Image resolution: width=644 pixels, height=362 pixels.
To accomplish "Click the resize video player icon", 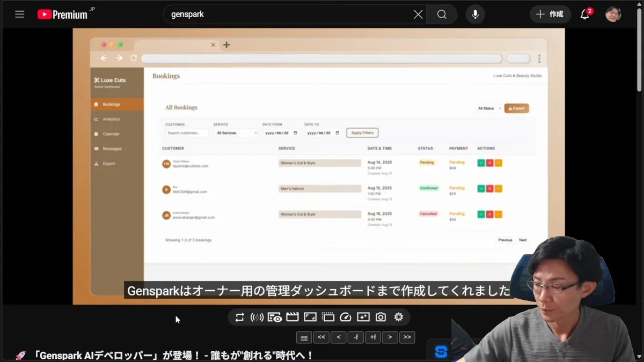I will point(310,317).
